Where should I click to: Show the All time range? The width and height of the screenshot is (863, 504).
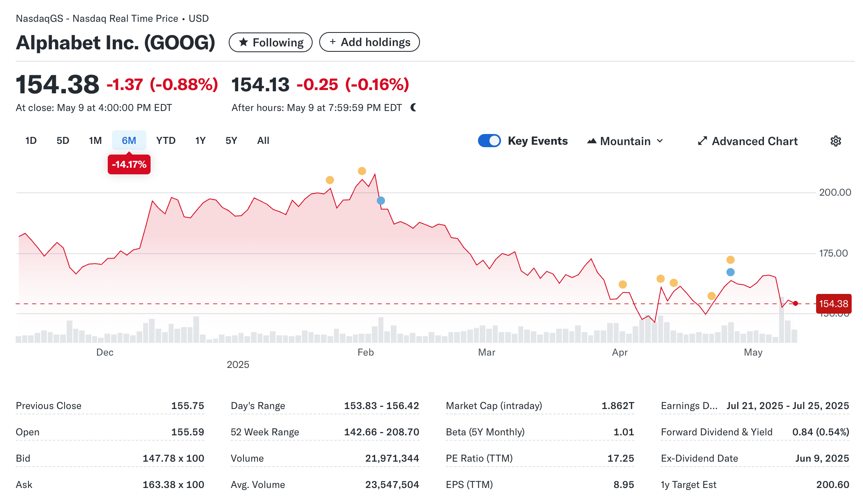(263, 141)
